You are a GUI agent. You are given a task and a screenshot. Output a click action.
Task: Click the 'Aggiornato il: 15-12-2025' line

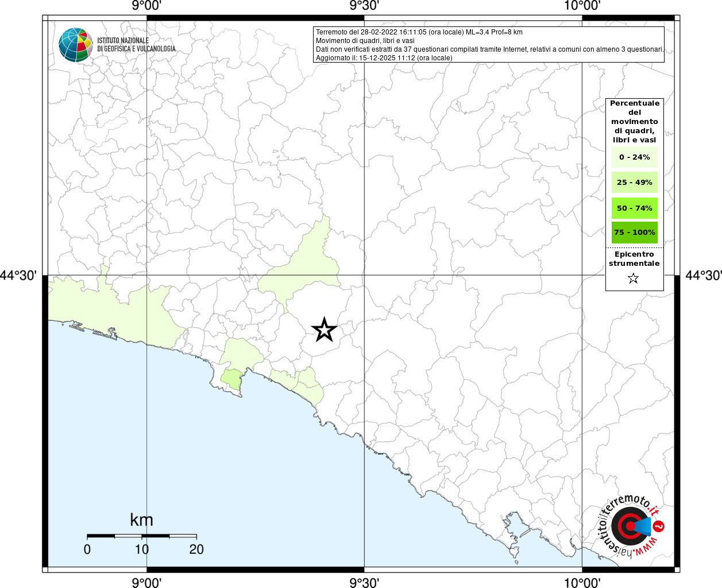point(384,58)
